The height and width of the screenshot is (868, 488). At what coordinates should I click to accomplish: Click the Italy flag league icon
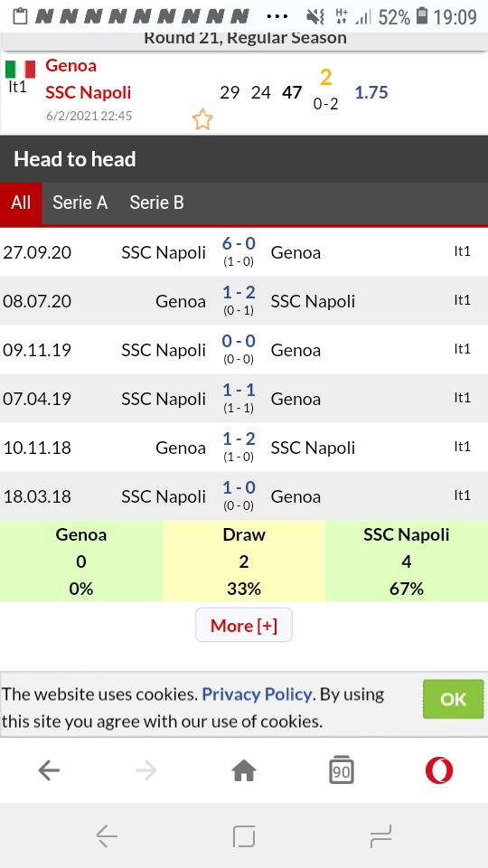tap(21, 70)
